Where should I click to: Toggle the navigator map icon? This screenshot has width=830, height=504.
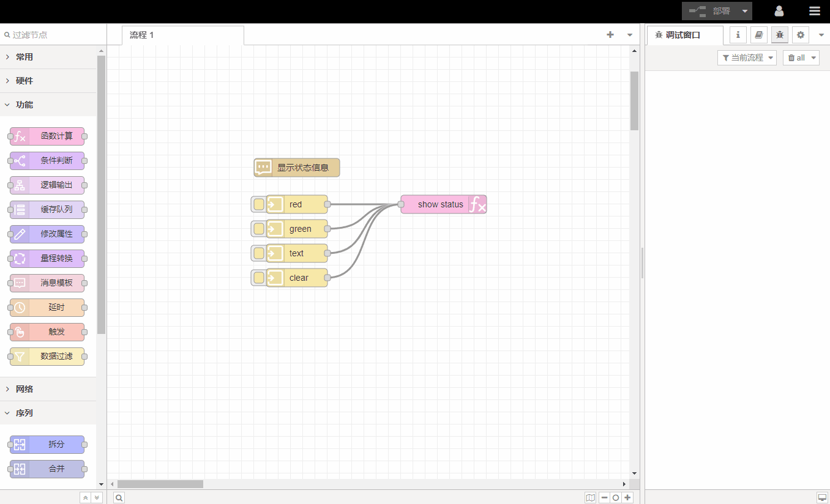pyautogui.click(x=590, y=498)
